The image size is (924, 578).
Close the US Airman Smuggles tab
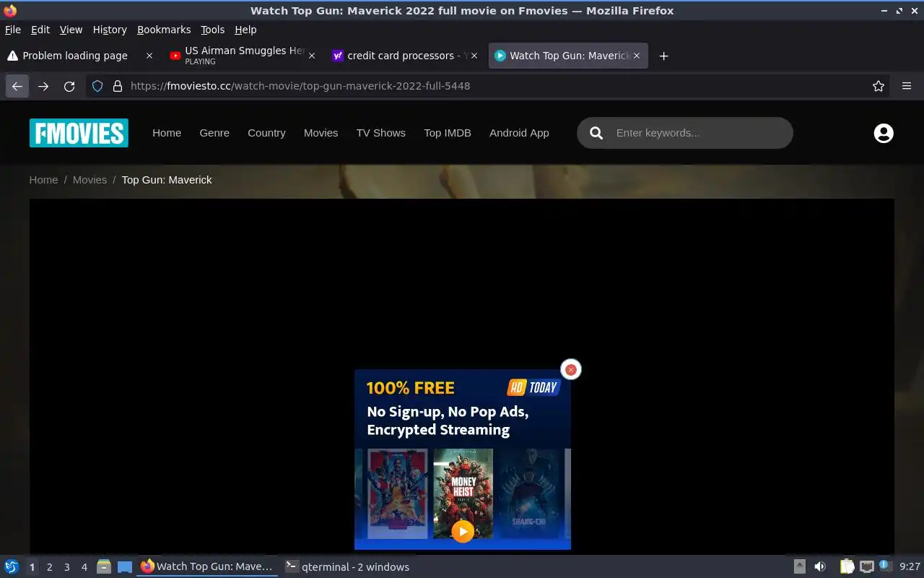[x=312, y=56]
